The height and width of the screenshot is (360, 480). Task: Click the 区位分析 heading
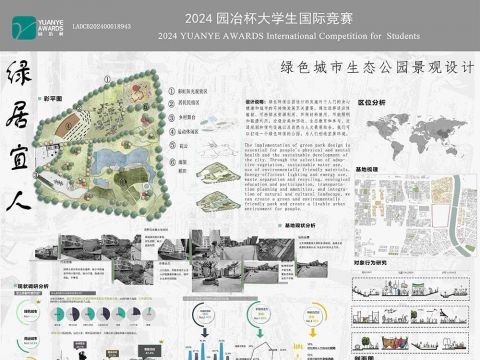click(372, 102)
